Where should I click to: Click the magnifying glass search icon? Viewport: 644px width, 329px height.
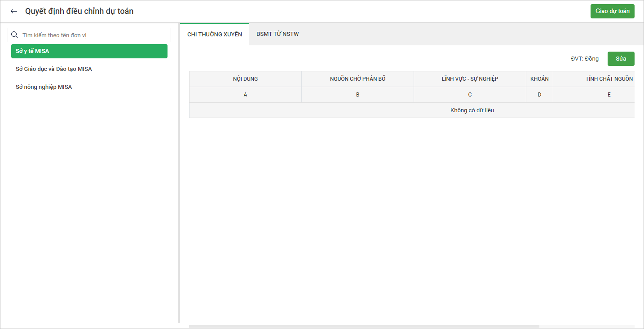click(14, 35)
